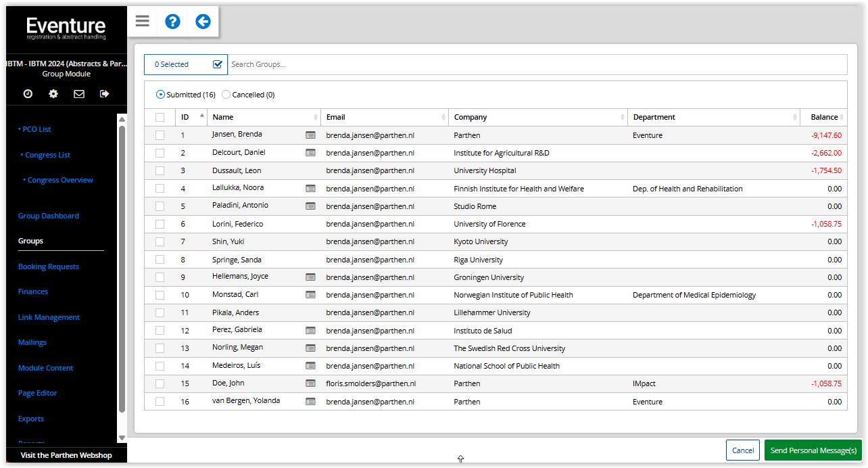Tick the checkbox for row 3 Dussault, Leon
The height and width of the screenshot is (468, 868).
160,170
